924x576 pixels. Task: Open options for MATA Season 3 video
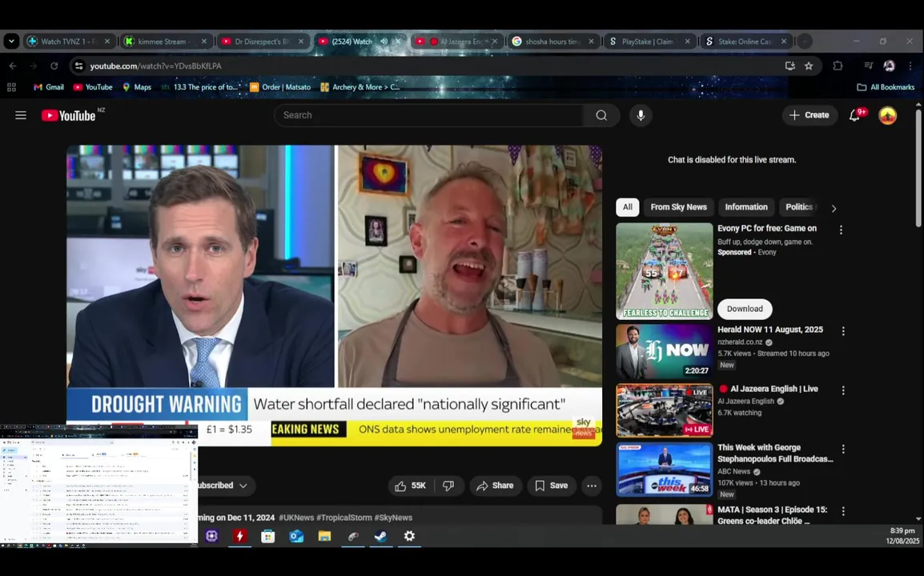point(843,511)
